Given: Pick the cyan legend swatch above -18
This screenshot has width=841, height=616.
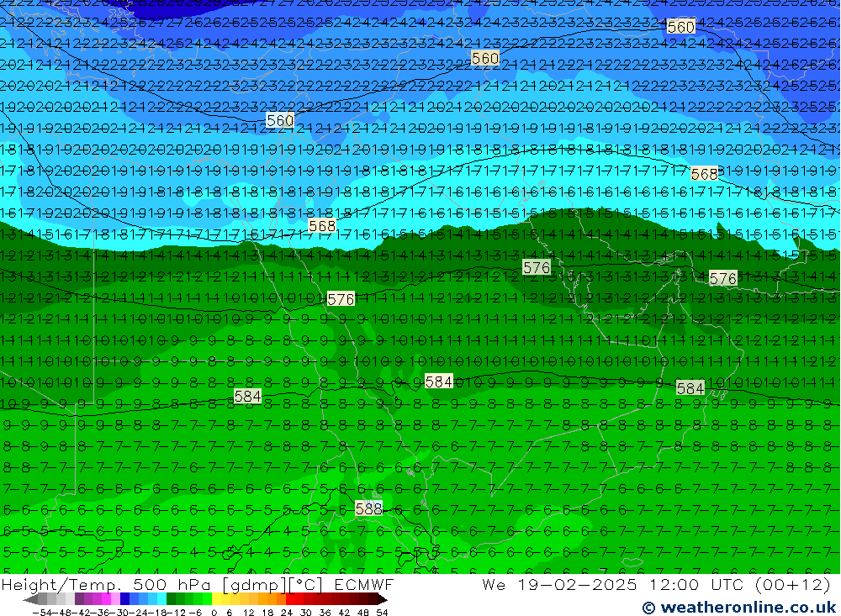Looking at the screenshot, I should (161, 599).
